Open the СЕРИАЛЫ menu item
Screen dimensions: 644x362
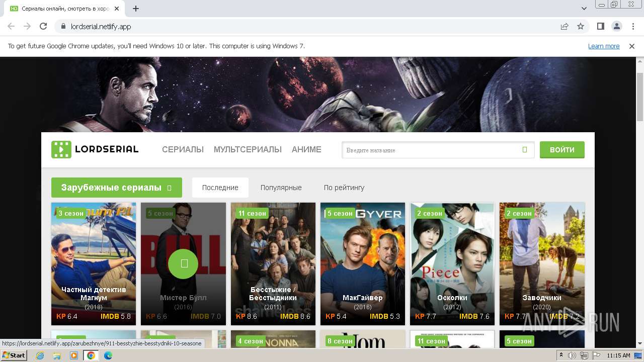coord(183,149)
